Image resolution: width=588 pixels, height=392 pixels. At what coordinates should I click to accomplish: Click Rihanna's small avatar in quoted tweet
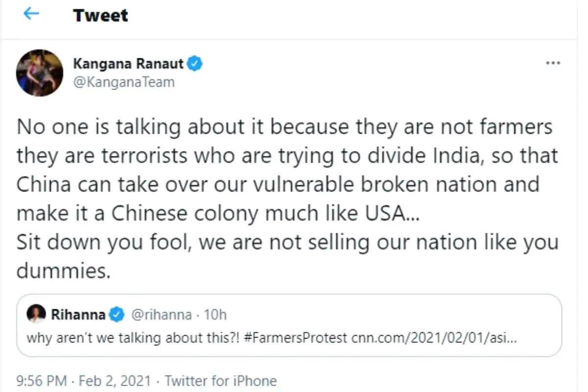(x=35, y=314)
